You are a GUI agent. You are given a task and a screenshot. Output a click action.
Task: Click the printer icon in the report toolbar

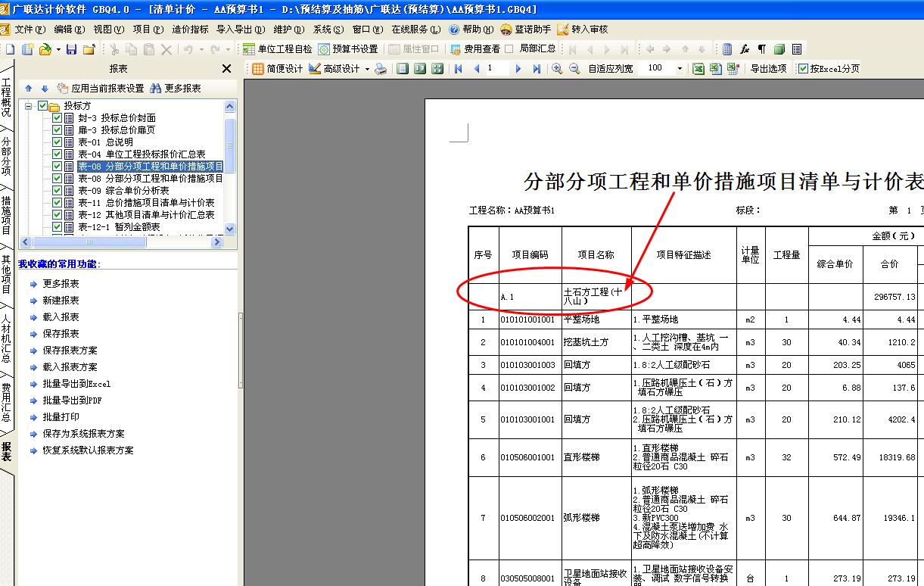point(381,69)
